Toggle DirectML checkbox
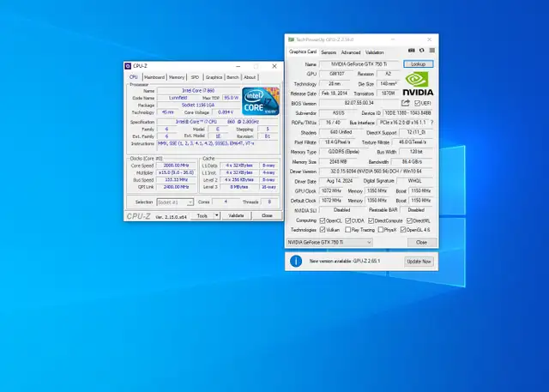Viewport: 549px width, 392px height. 409,220
